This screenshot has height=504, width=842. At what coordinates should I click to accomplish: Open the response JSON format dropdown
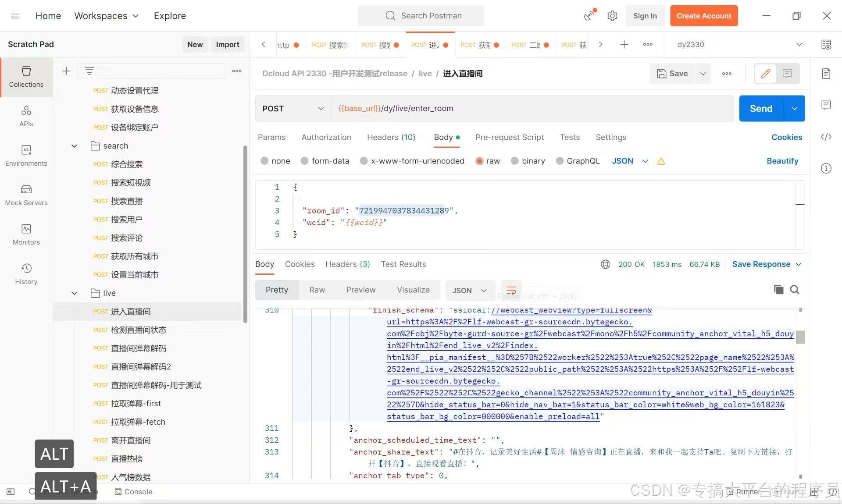(x=469, y=290)
